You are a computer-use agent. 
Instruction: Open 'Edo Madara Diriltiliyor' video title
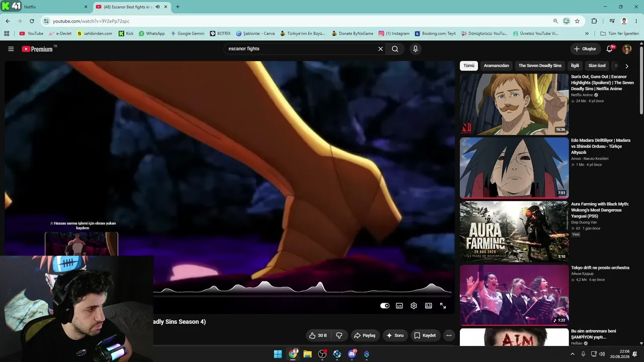tap(601, 146)
